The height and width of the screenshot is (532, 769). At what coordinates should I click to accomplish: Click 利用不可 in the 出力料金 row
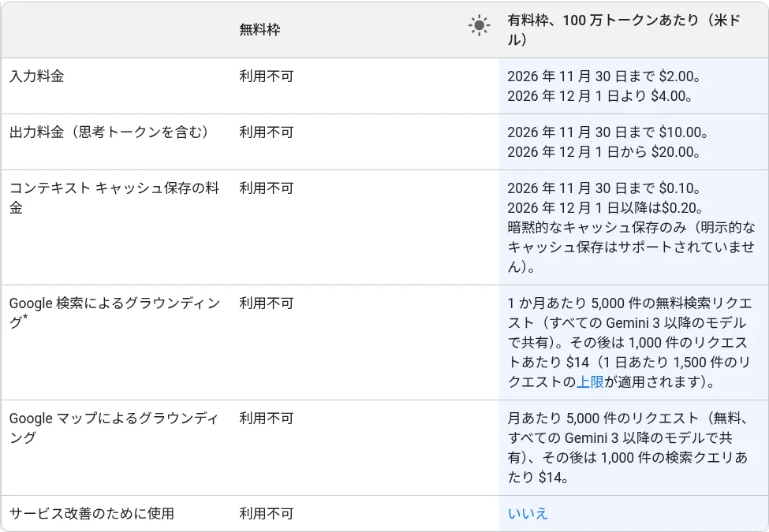click(267, 132)
